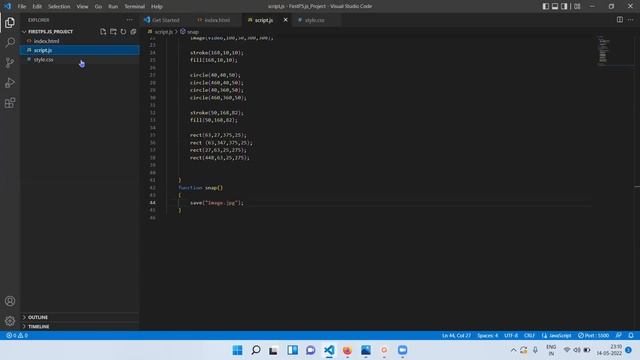640x360 pixels.
Task: Select script.js in the Explorer tree
Action: pyautogui.click(x=80, y=50)
